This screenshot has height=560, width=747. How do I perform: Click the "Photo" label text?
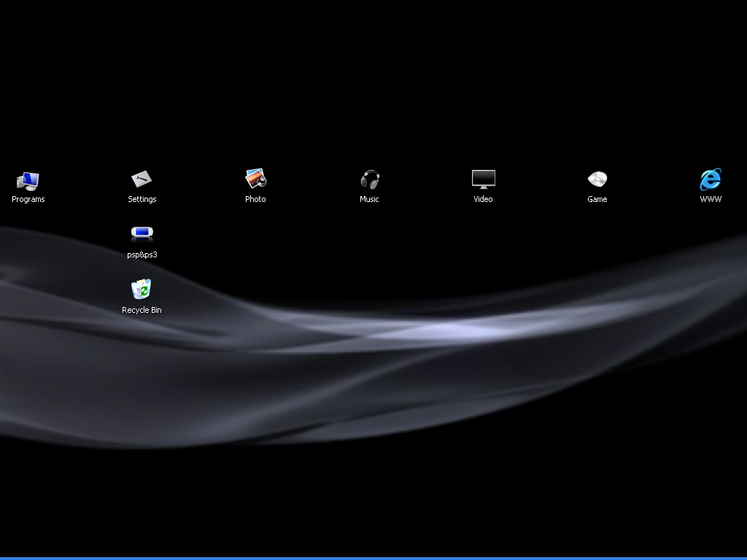[x=255, y=199]
